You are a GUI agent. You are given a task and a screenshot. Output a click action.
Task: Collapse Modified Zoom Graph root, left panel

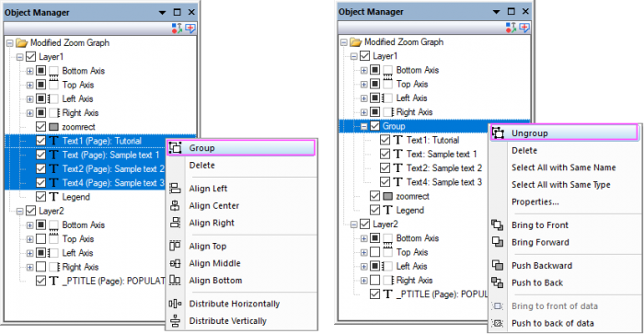click(10, 42)
